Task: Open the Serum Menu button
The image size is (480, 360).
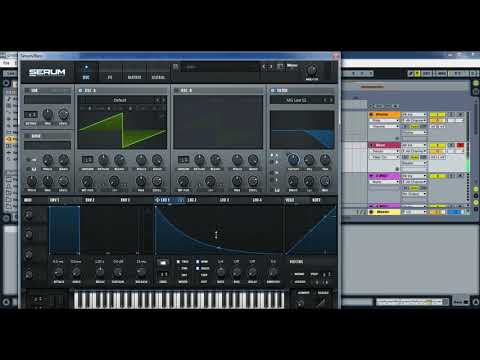Action: click(x=292, y=66)
